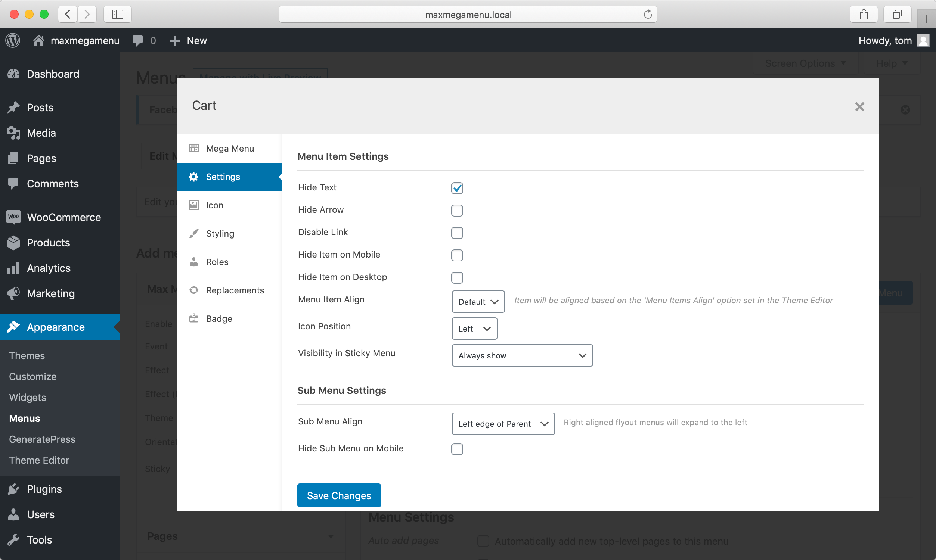Open the Icon Position dropdown
Image resolution: width=936 pixels, height=560 pixels.
(474, 329)
